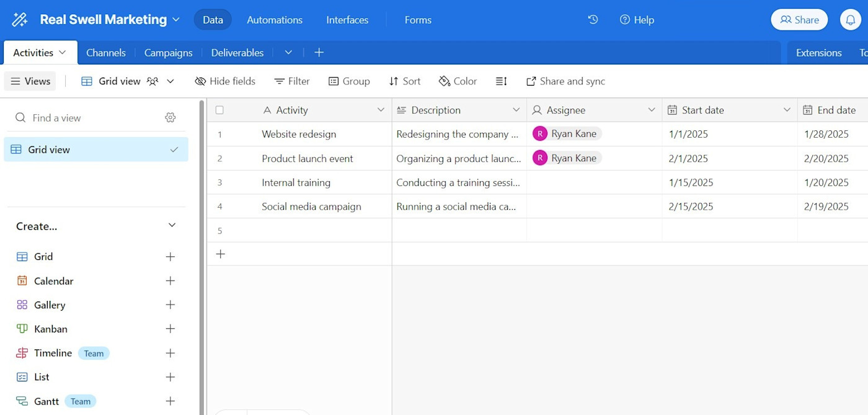Click the Grid view collaborators icon
The width and height of the screenshot is (868, 415).
153,81
